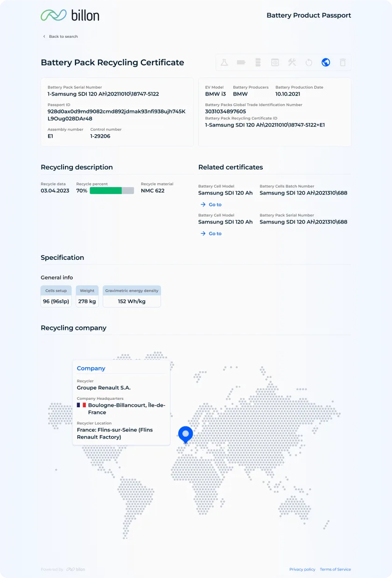Select the wrench and hammer repair icon

point(292,62)
